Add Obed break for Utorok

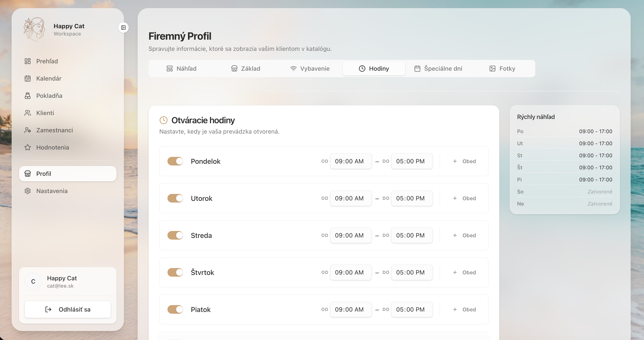pos(464,198)
